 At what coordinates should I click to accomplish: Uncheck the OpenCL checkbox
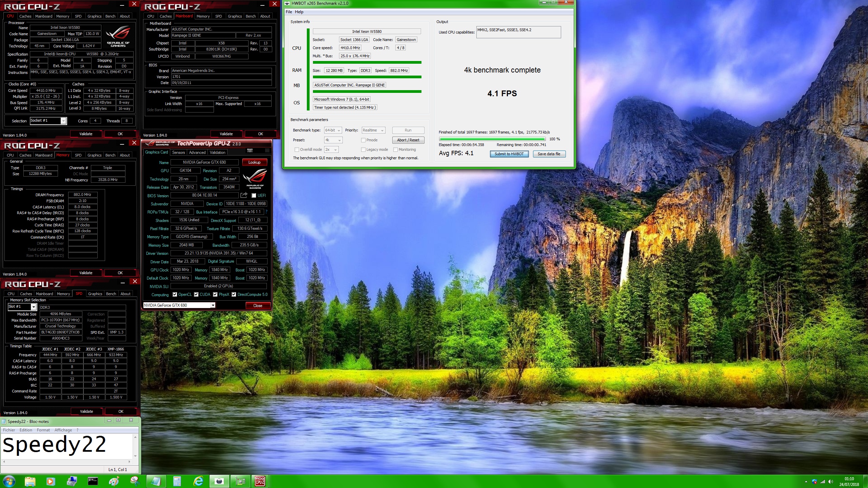(175, 294)
